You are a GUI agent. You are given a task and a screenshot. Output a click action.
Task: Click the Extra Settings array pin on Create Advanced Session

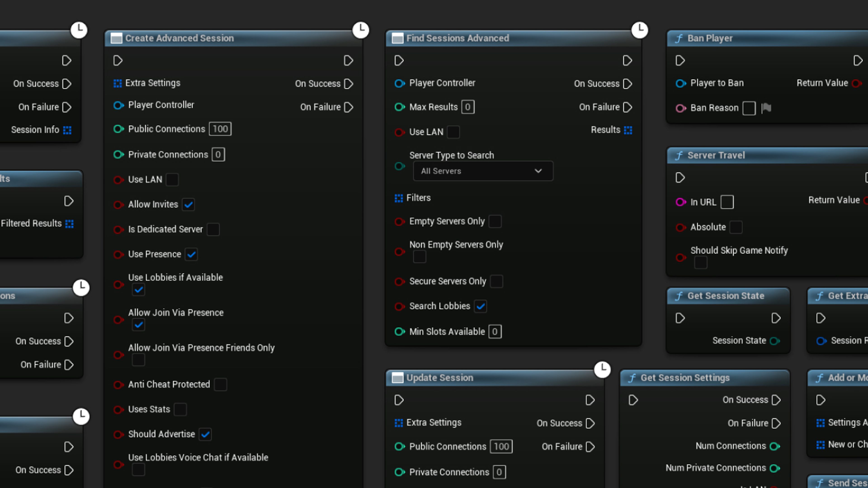tap(117, 83)
